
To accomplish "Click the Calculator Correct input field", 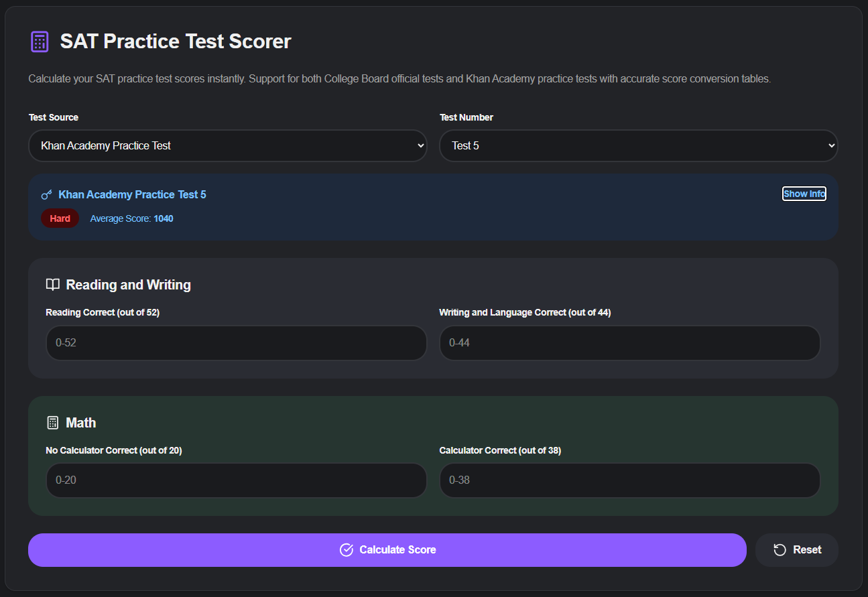I will 629,480.
